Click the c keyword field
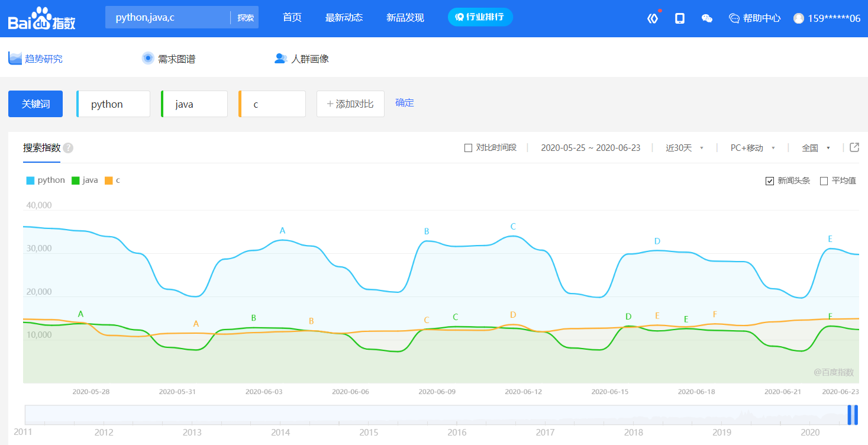868x445 pixels. (x=272, y=104)
